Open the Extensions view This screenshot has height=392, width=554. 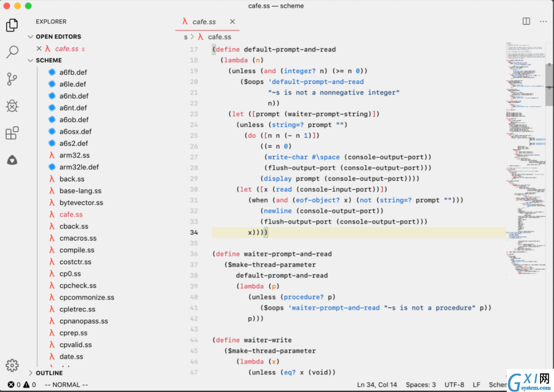(x=12, y=133)
